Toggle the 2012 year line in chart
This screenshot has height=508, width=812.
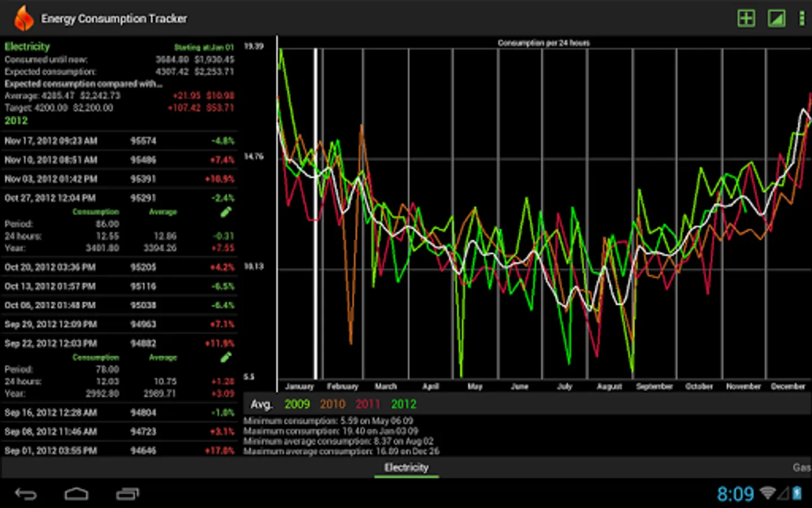404,404
